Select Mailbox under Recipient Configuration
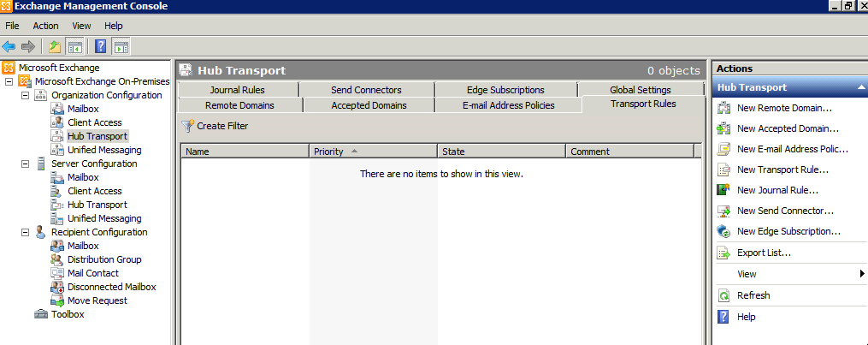The image size is (868, 345). pos(83,246)
